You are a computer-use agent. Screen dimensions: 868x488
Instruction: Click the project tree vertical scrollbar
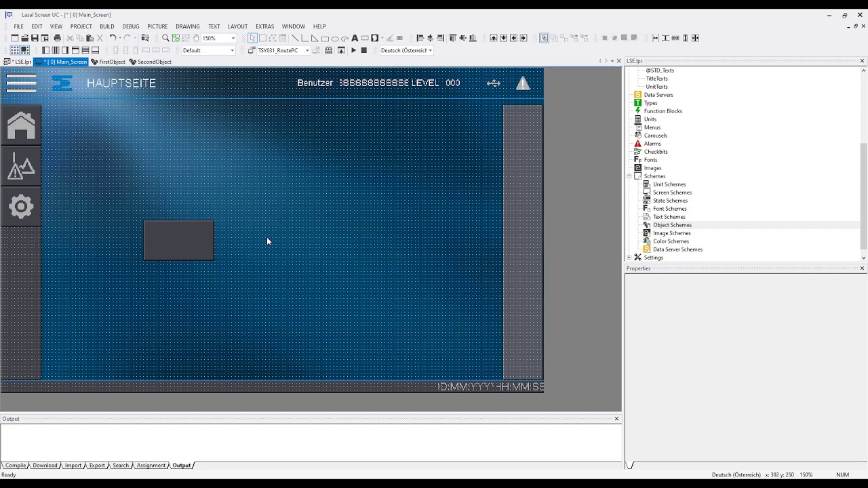pos(863,197)
